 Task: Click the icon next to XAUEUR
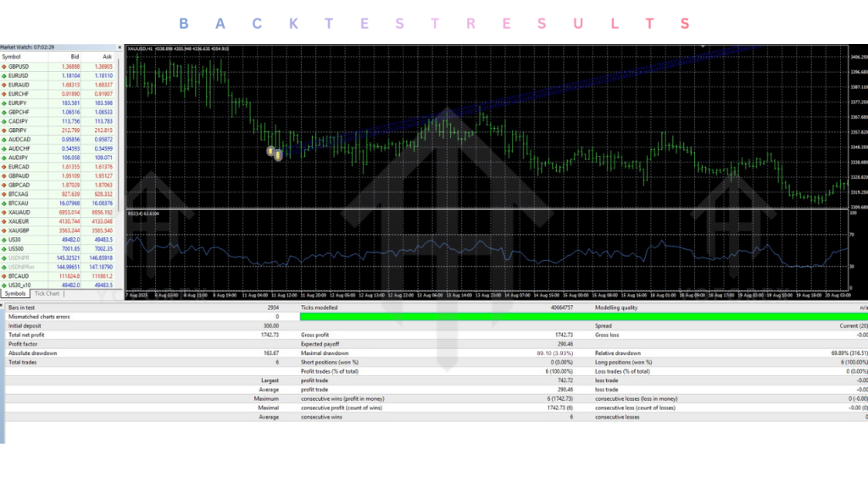pyautogui.click(x=4, y=221)
